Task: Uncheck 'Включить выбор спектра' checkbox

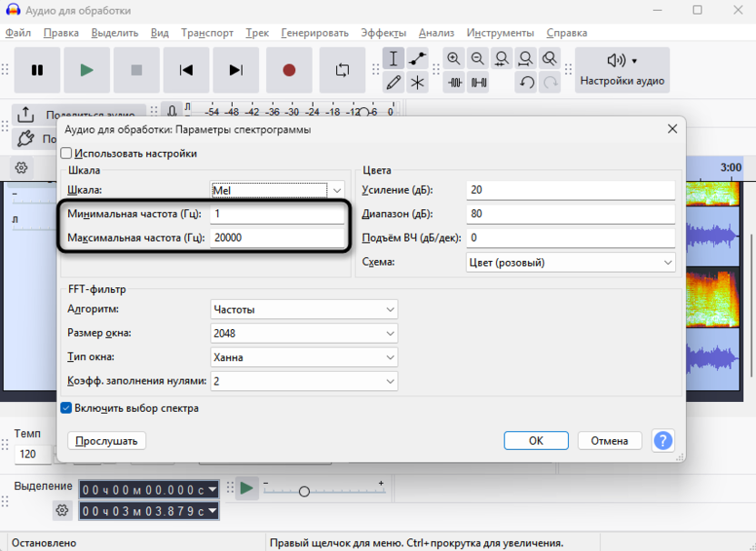Action: click(66, 408)
